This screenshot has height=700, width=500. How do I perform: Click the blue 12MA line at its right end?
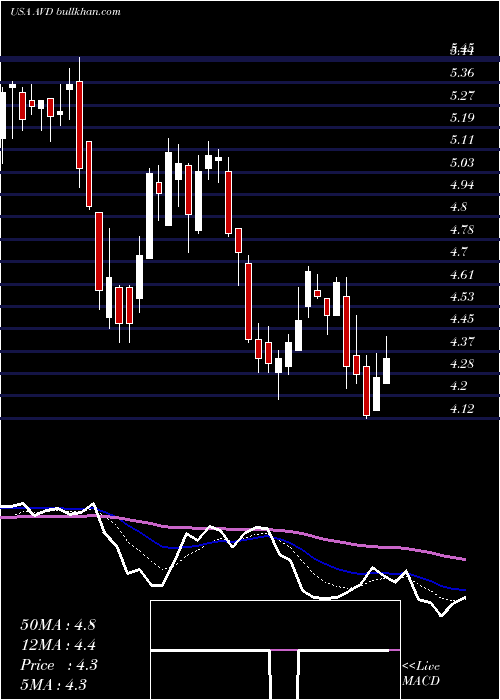click(464, 590)
